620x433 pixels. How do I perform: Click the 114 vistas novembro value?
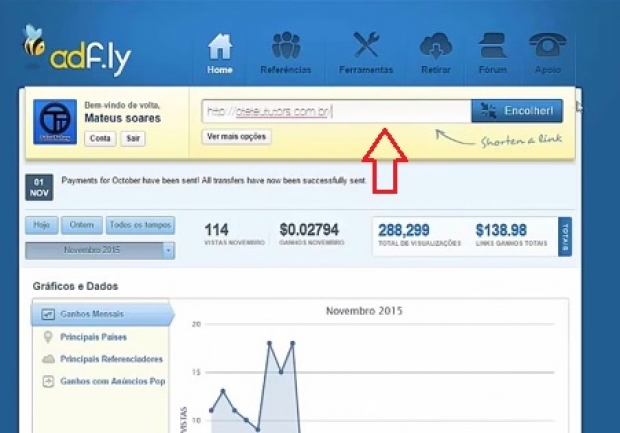tap(216, 230)
